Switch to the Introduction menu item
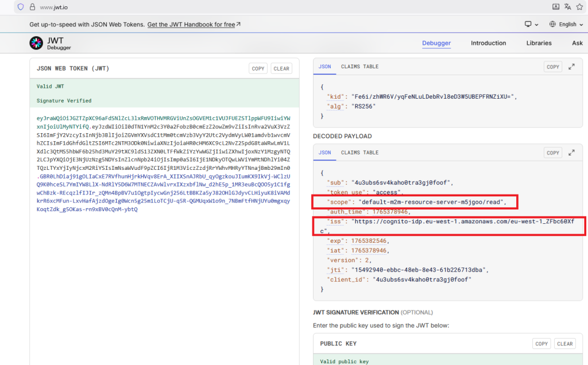 tap(488, 42)
